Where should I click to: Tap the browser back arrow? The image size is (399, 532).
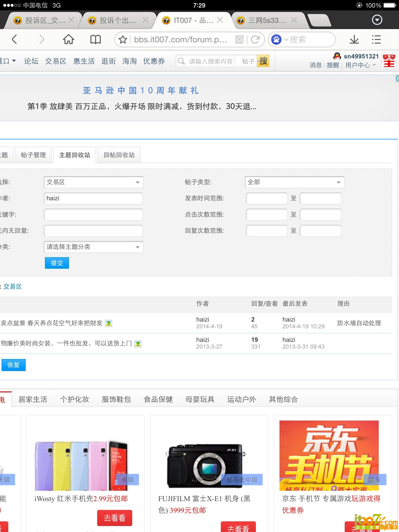[x=15, y=39]
